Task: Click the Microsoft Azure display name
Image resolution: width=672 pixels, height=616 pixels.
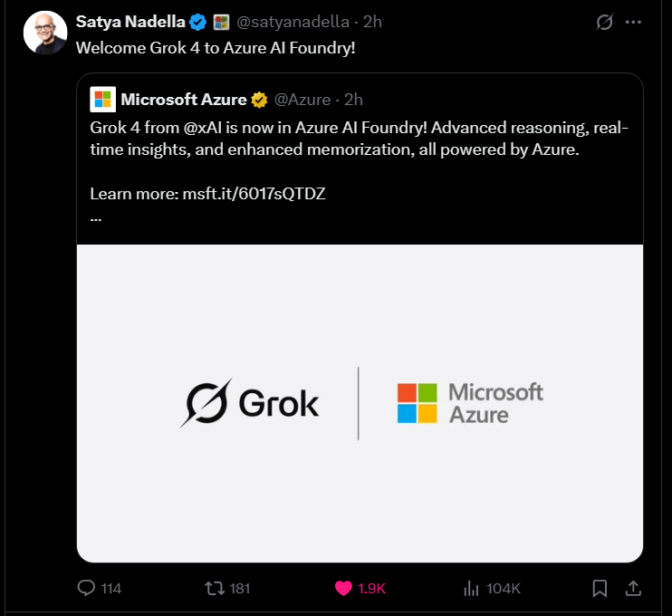Action: [x=184, y=99]
